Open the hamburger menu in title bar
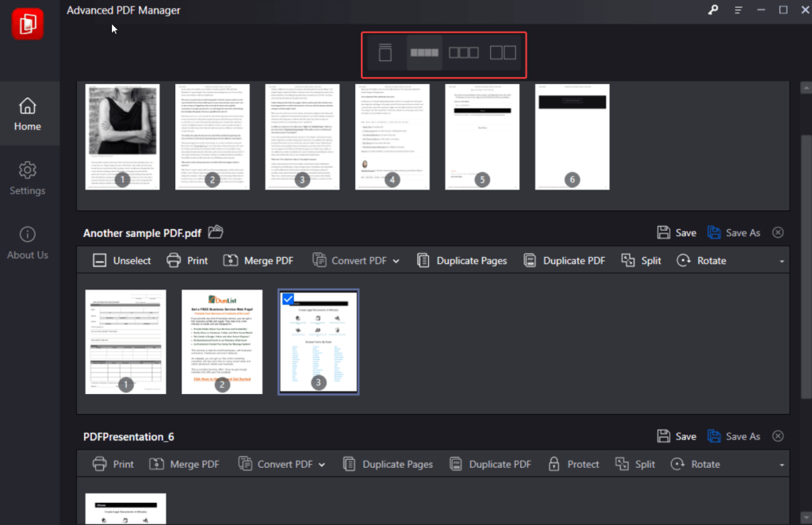Image resolution: width=812 pixels, height=525 pixels. tap(738, 10)
